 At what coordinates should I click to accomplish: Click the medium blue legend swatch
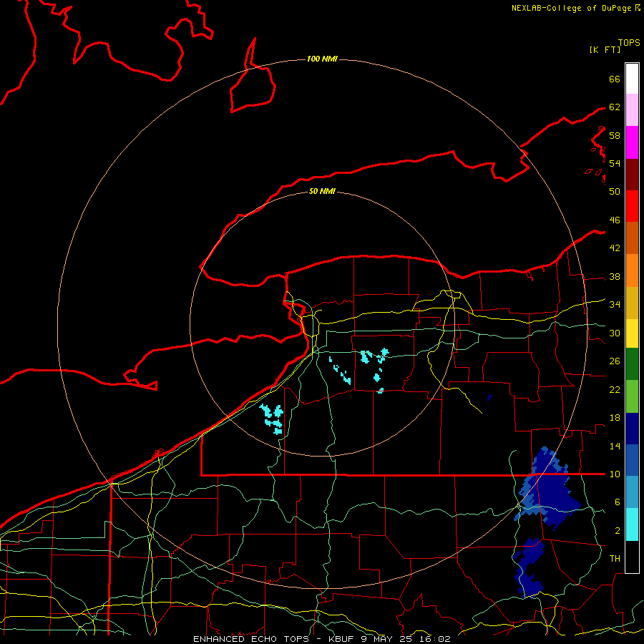click(632, 460)
